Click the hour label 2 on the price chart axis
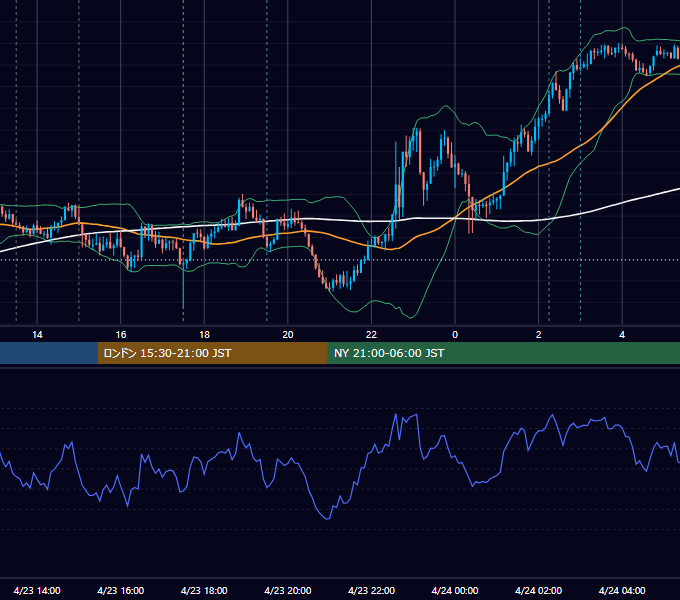 538,335
